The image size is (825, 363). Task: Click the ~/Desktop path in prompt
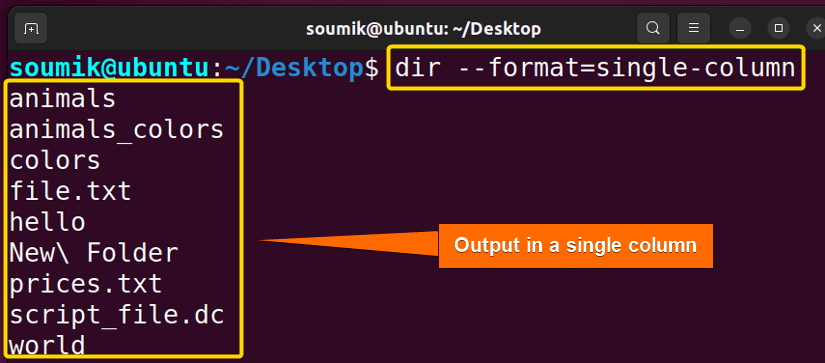[295, 68]
